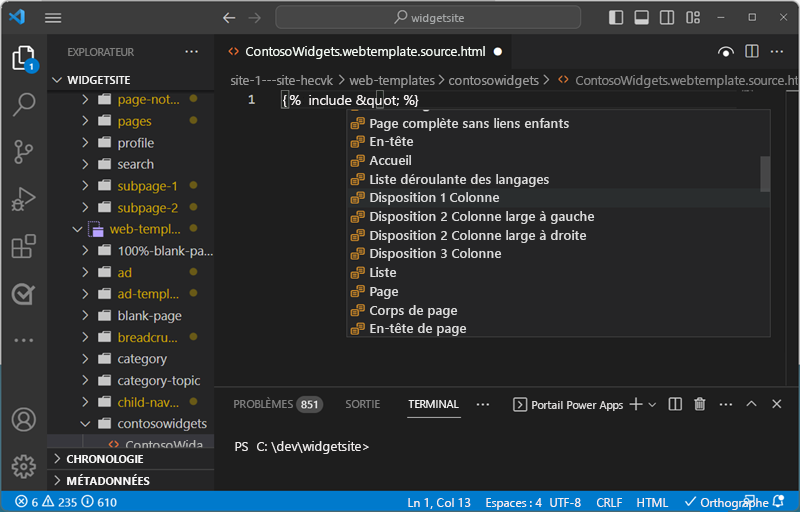Image resolution: width=800 pixels, height=512 pixels.
Task: Toggle the secondary side bar layout icon
Action: click(x=667, y=18)
